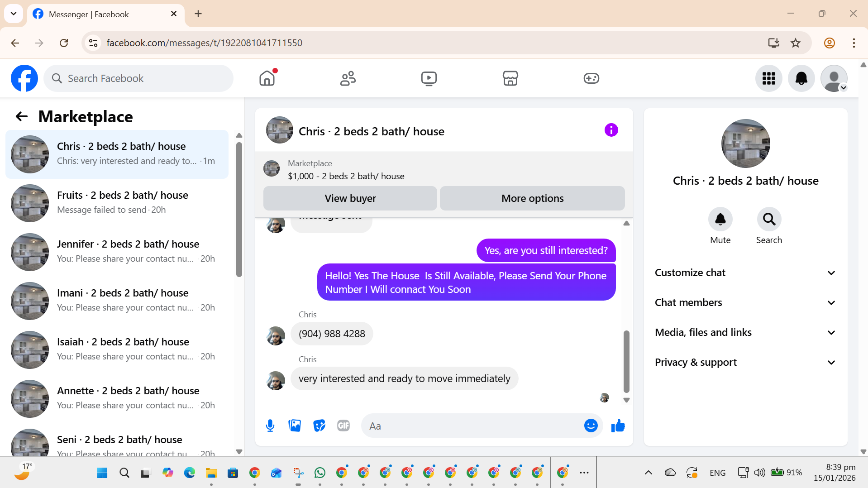The width and height of the screenshot is (868, 488).
Task: Open Chrome's three-dot menu
Action: point(854,43)
